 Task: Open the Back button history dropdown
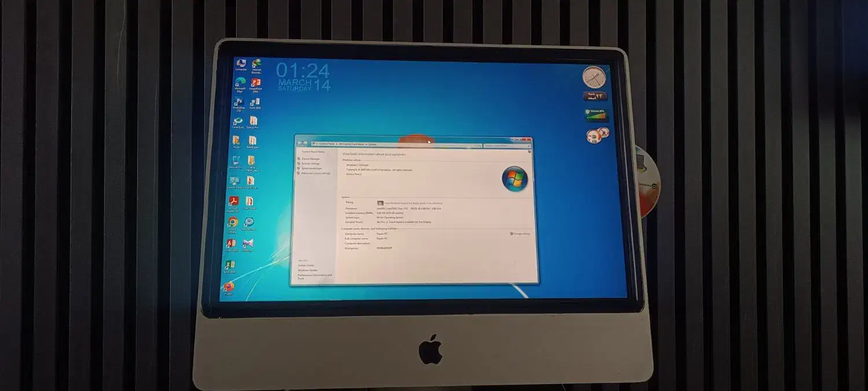pyautogui.click(x=308, y=143)
